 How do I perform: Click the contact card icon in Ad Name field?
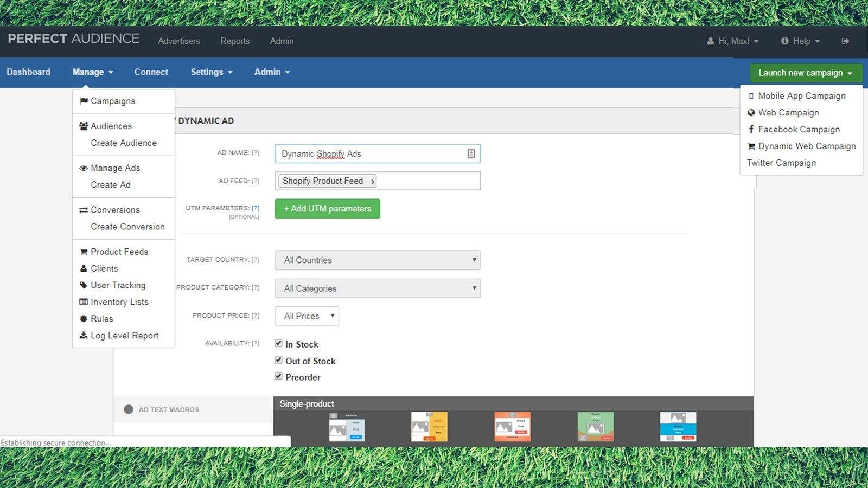pos(471,153)
